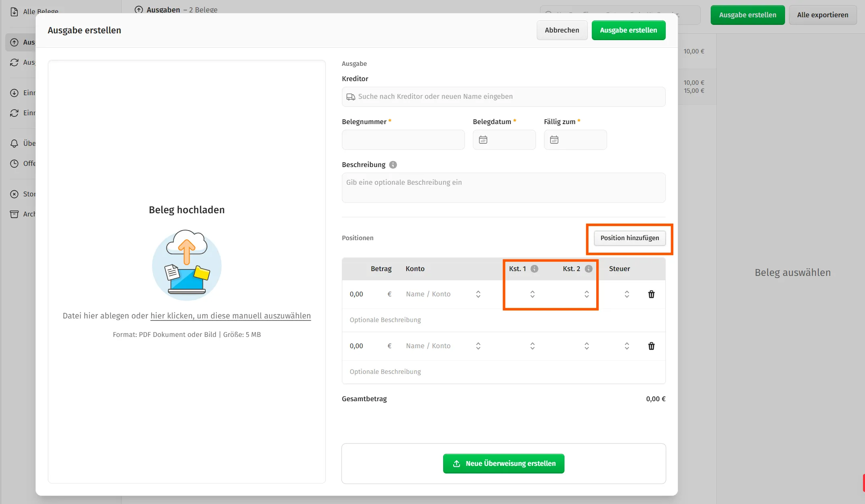Focus the Kreditor search field
Screen dimensions: 865x504
(503, 97)
